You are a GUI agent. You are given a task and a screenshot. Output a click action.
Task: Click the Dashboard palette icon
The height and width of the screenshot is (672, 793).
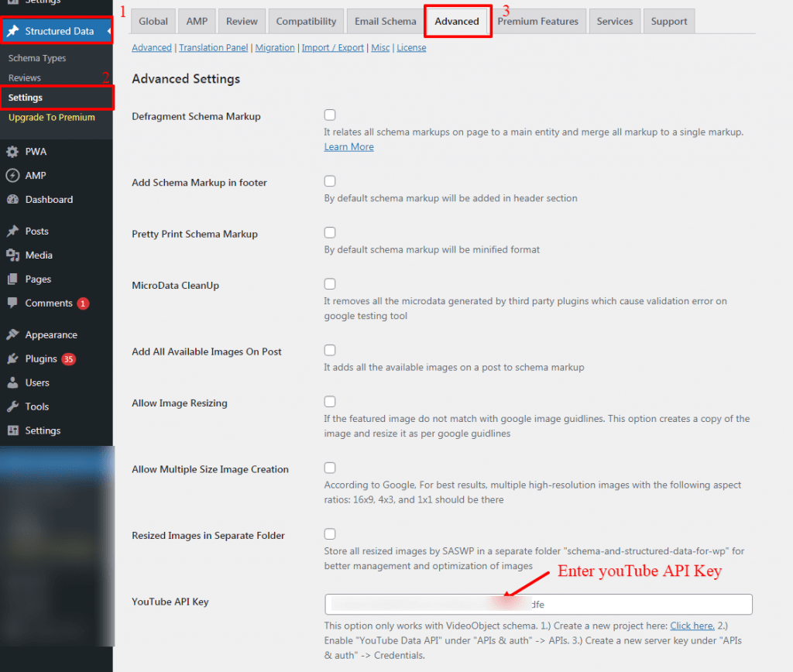12,199
